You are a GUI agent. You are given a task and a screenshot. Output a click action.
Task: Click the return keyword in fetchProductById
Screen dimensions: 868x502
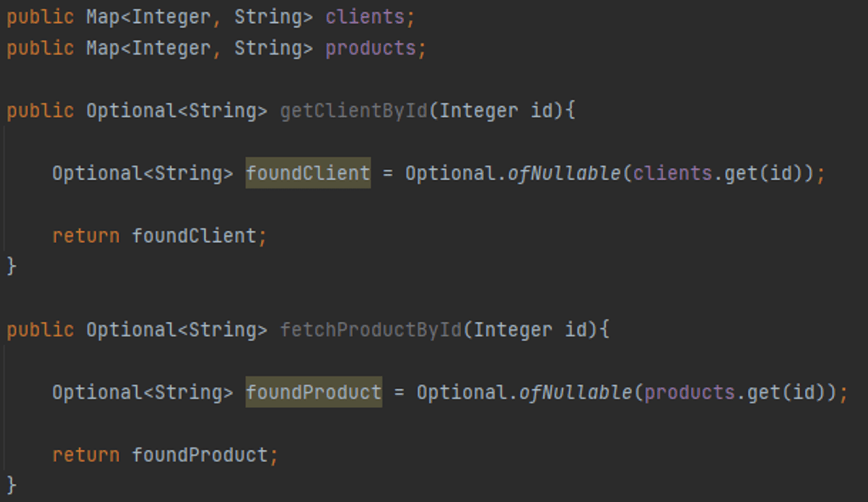pyautogui.click(x=86, y=455)
